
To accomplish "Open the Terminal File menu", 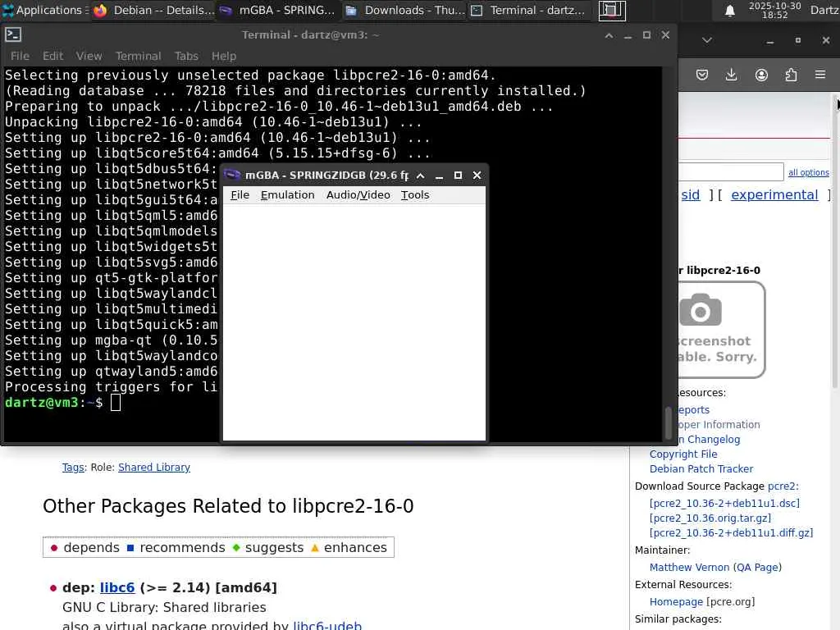I will tap(20, 56).
